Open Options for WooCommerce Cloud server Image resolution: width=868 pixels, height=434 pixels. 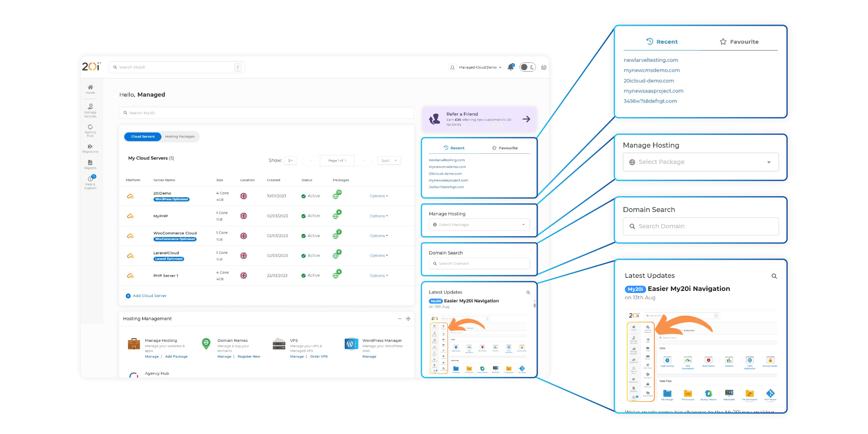click(x=378, y=236)
